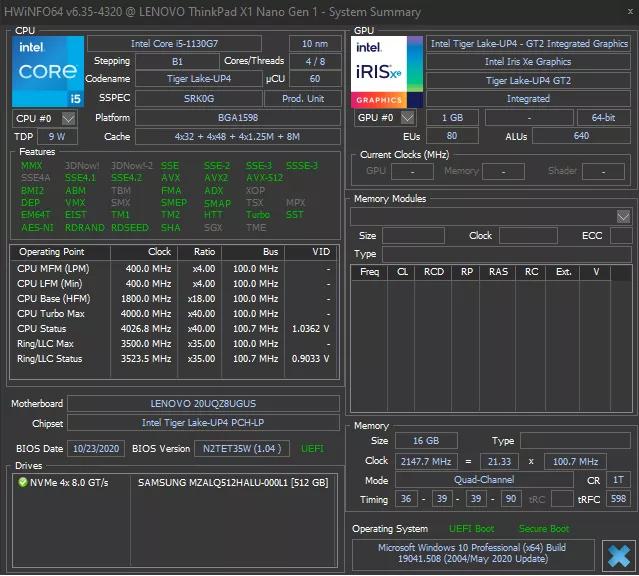The image size is (639, 576).
Task: Click the Cores/Threads 4 / 8 value
Action: click(x=315, y=62)
